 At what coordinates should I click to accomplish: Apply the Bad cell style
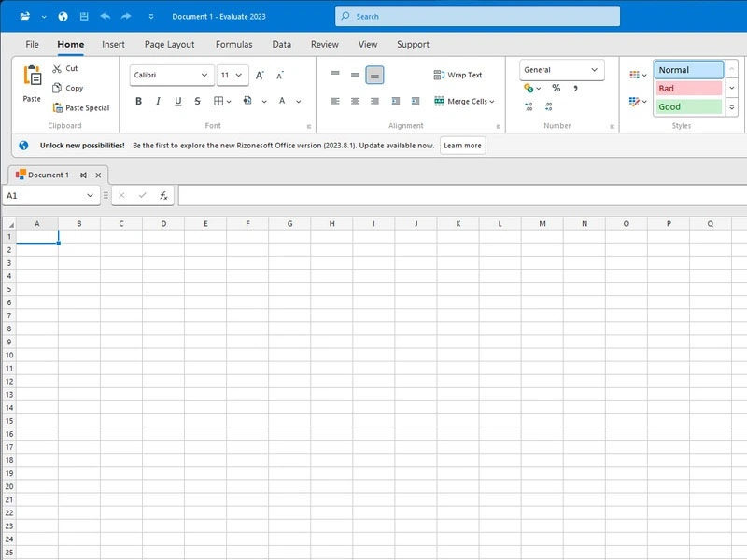point(688,88)
